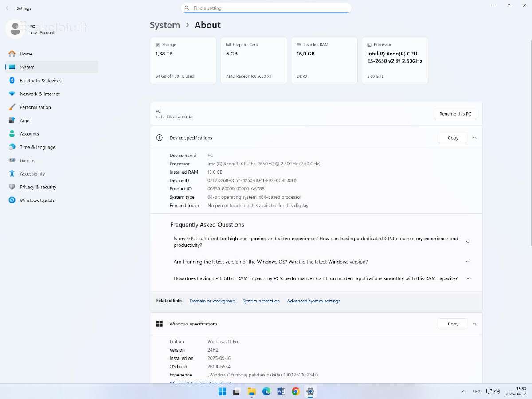Copy the Device specifications
The height and width of the screenshot is (399, 532).
point(453,138)
